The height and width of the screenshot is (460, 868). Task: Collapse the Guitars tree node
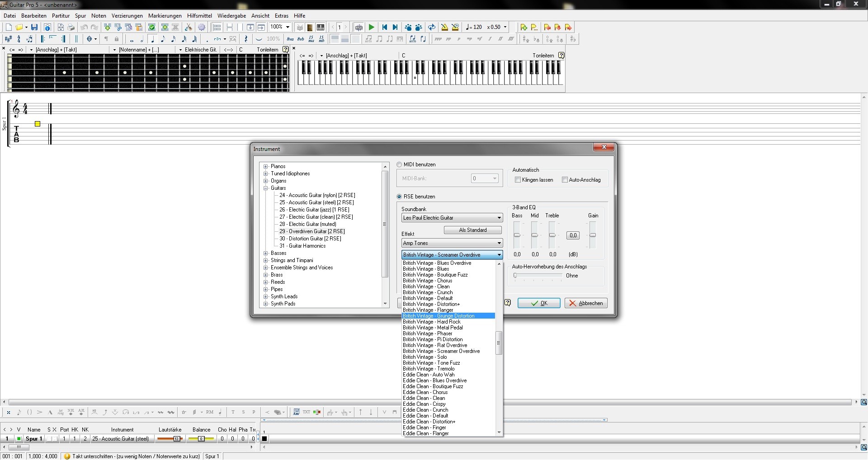266,188
